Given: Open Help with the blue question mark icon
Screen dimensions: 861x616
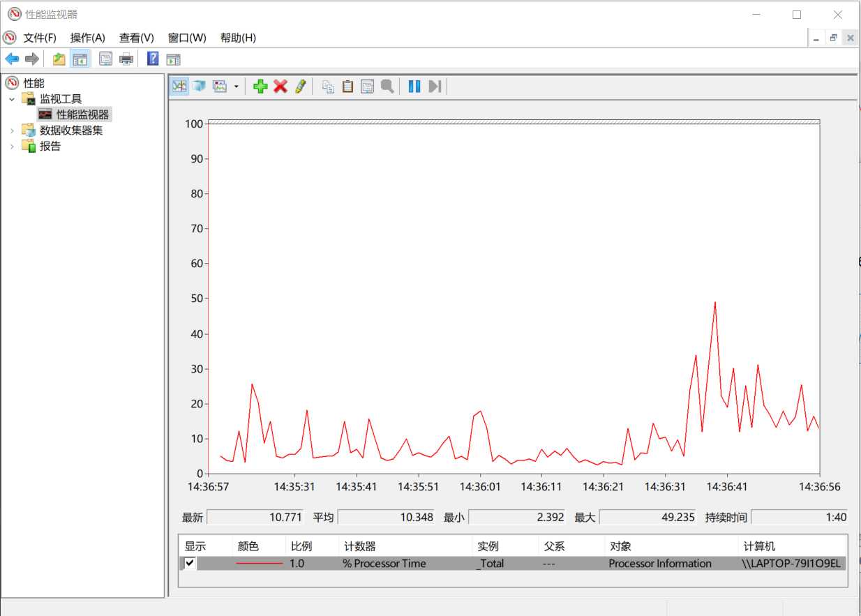Looking at the screenshot, I should coord(153,59).
